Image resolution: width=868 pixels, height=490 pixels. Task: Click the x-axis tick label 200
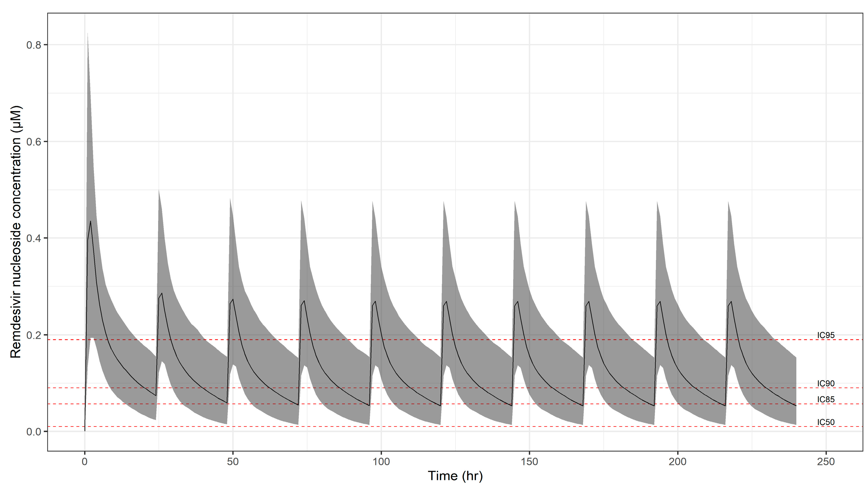click(678, 461)
